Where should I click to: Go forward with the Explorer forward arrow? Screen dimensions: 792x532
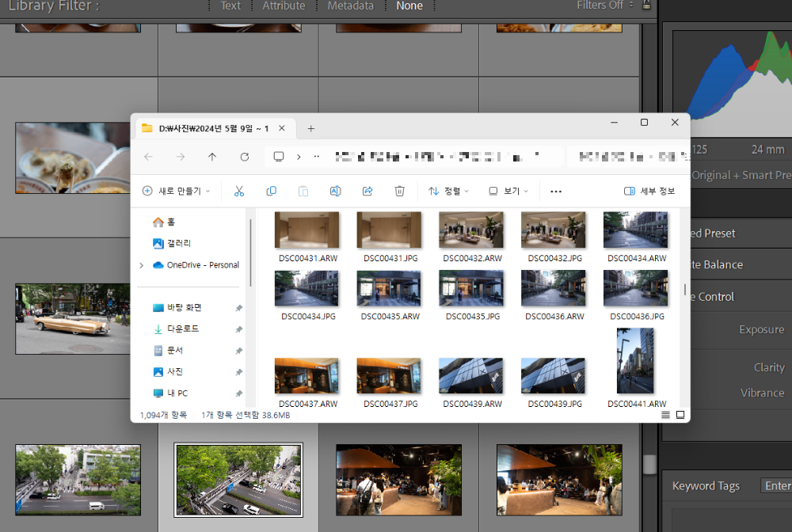[181, 157]
